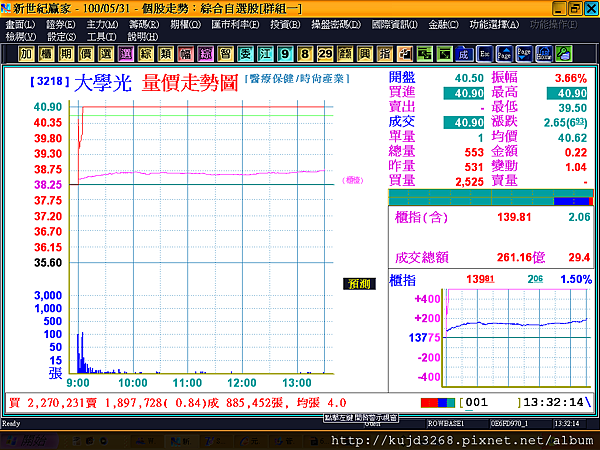
Task: Click the 29 toolbar button
Action: tap(325, 54)
